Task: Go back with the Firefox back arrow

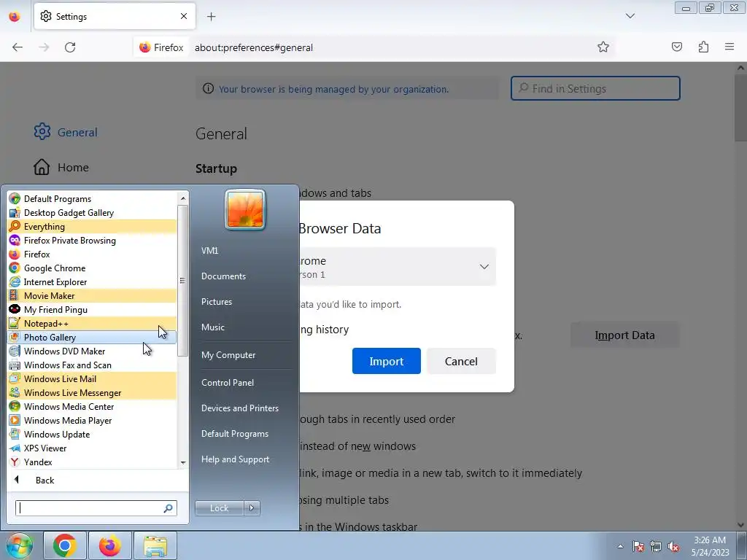Action: [x=18, y=47]
